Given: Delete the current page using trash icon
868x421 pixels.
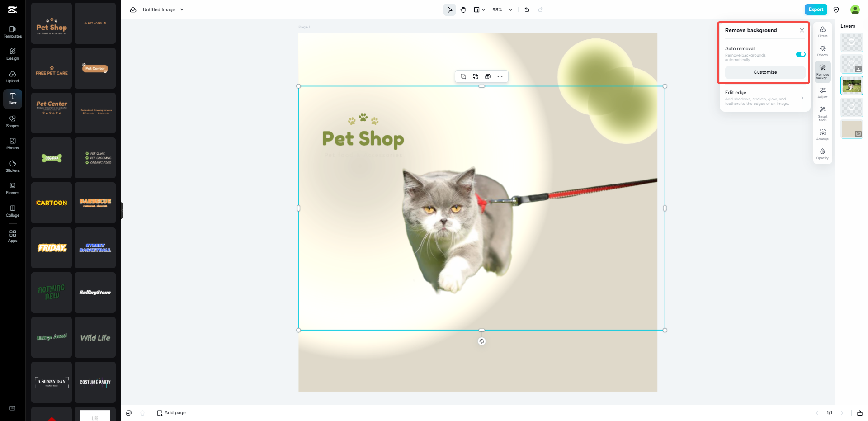Looking at the screenshot, I should [142, 413].
